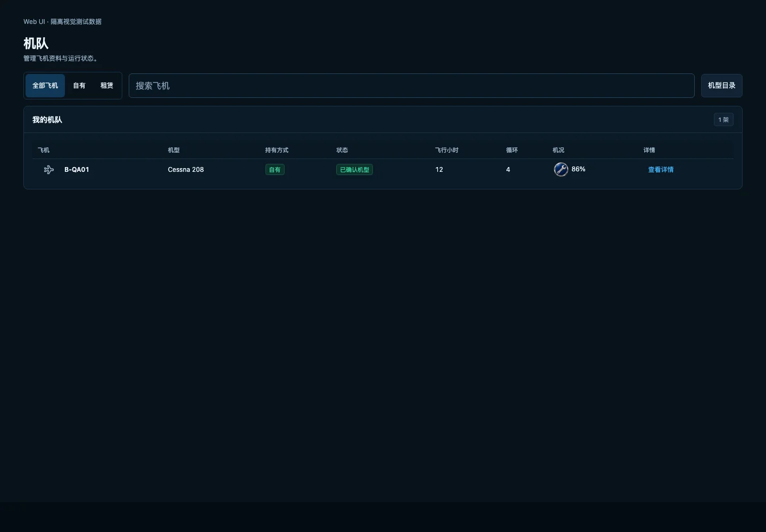
Task: Click the 已确认机型 status badge
Action: [x=354, y=170]
